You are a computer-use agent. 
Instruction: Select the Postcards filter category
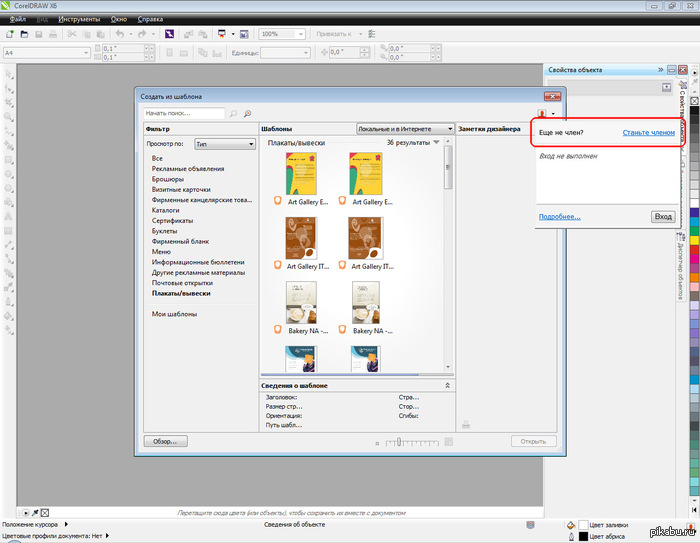(x=182, y=283)
